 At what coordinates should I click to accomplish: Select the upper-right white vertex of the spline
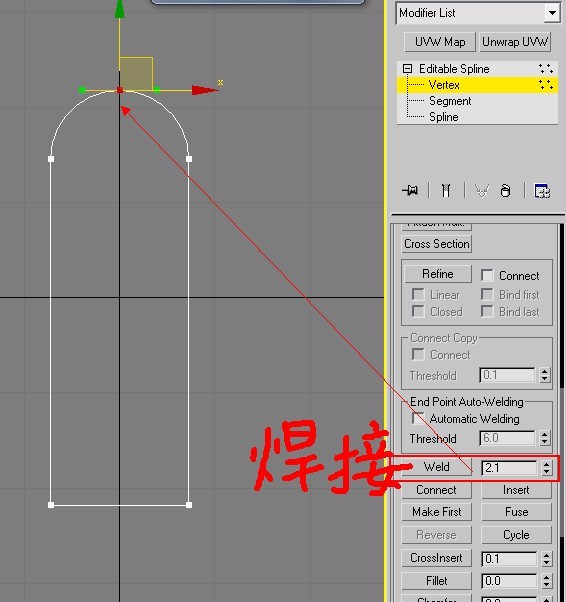coord(189,159)
